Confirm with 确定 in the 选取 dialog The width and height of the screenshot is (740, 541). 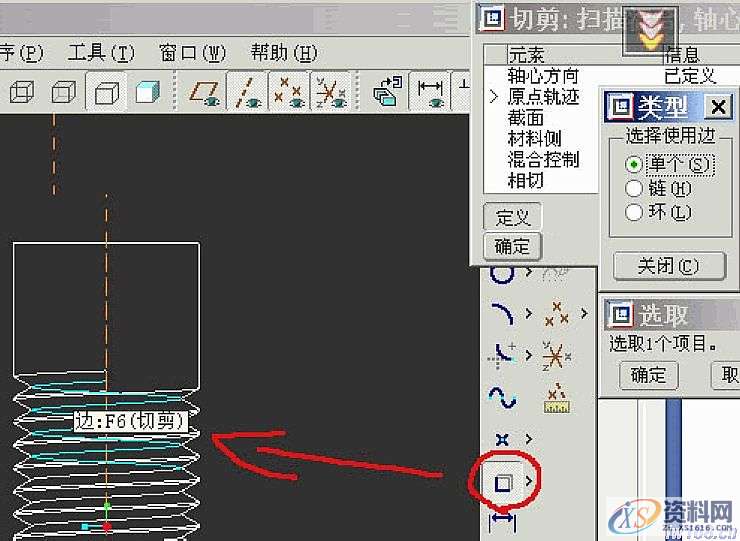648,375
